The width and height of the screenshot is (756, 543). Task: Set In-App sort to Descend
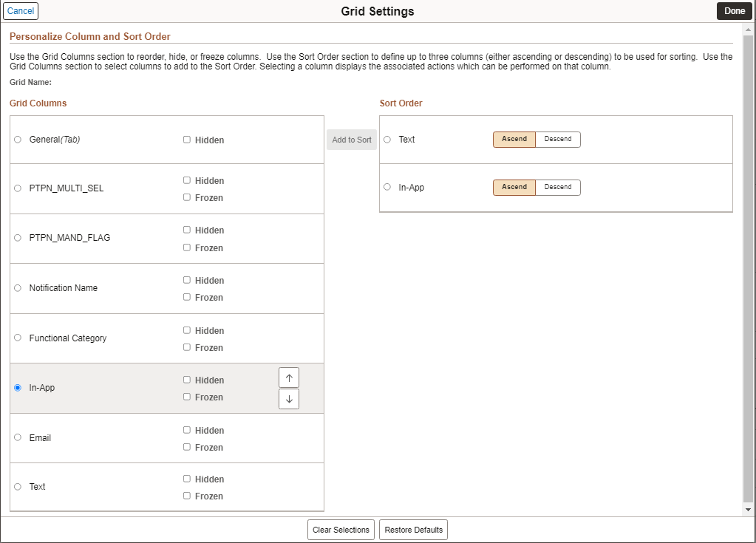558,188
